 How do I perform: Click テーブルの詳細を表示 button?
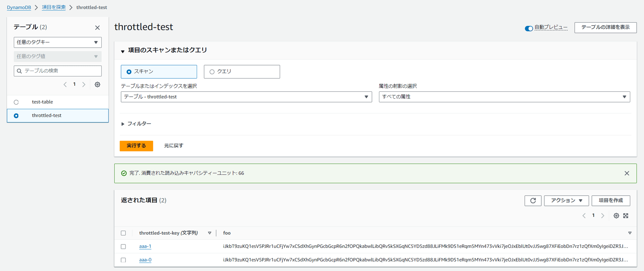point(605,27)
